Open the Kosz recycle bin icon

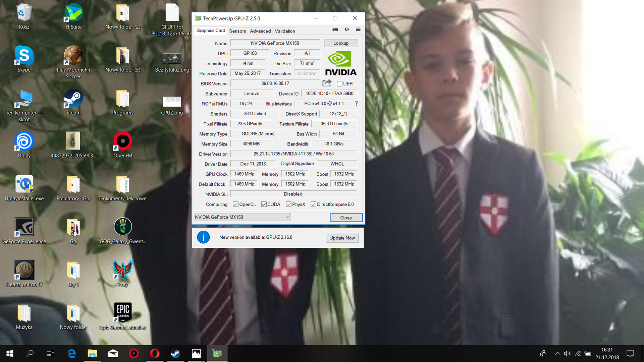[x=24, y=17]
